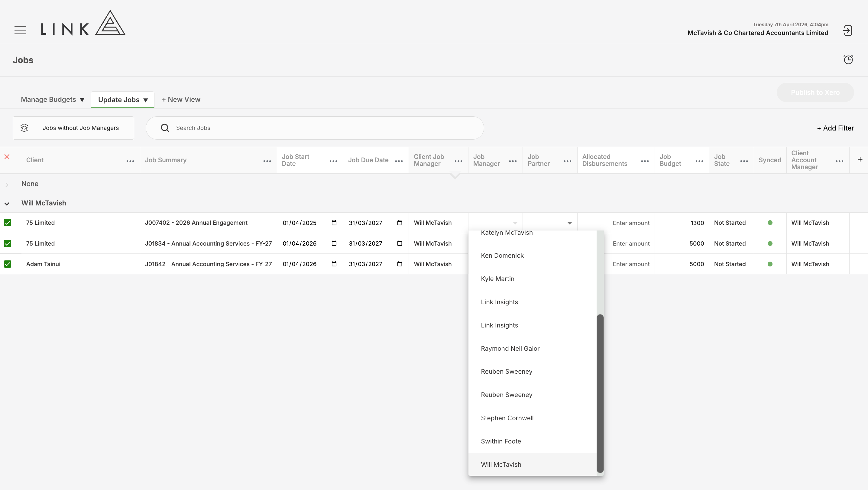Open Job Manager column options
The width and height of the screenshot is (868, 490).
pos(513,161)
